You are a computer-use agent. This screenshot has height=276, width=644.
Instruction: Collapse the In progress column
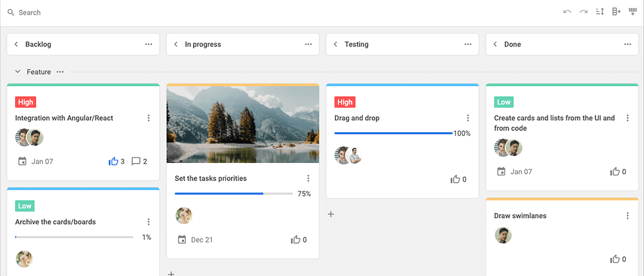point(175,45)
